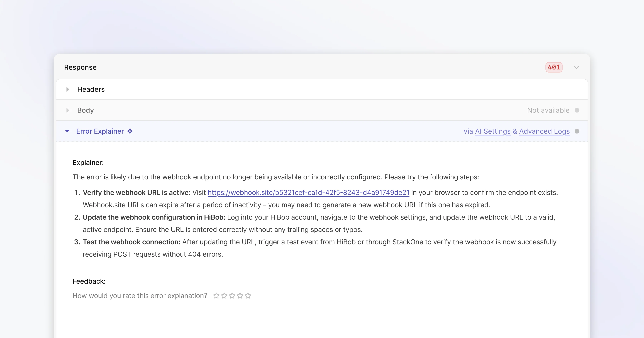Screen dimensions: 644x338
Task: Give a four star rating
Action: (240, 296)
